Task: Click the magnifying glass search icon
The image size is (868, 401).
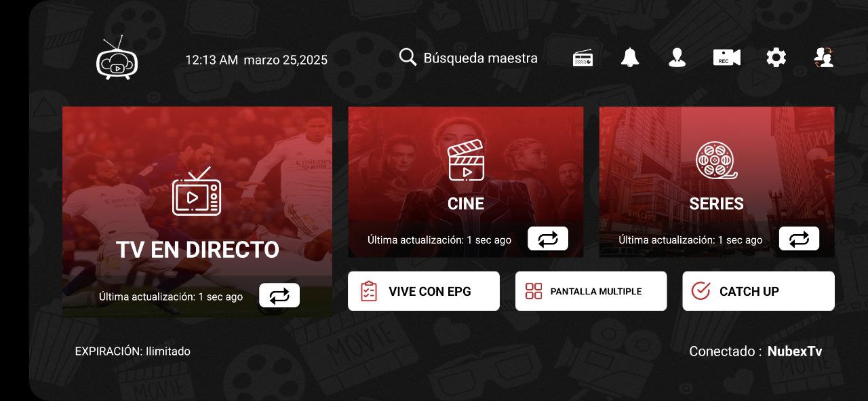Action: [x=408, y=58]
